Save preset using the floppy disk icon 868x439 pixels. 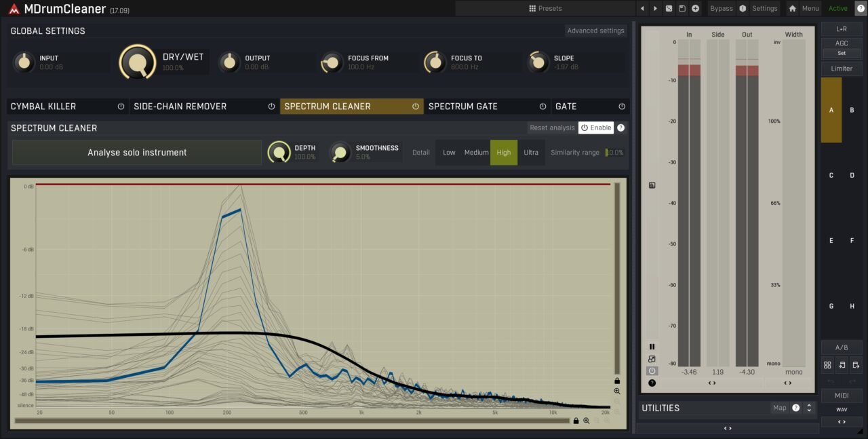(x=682, y=8)
